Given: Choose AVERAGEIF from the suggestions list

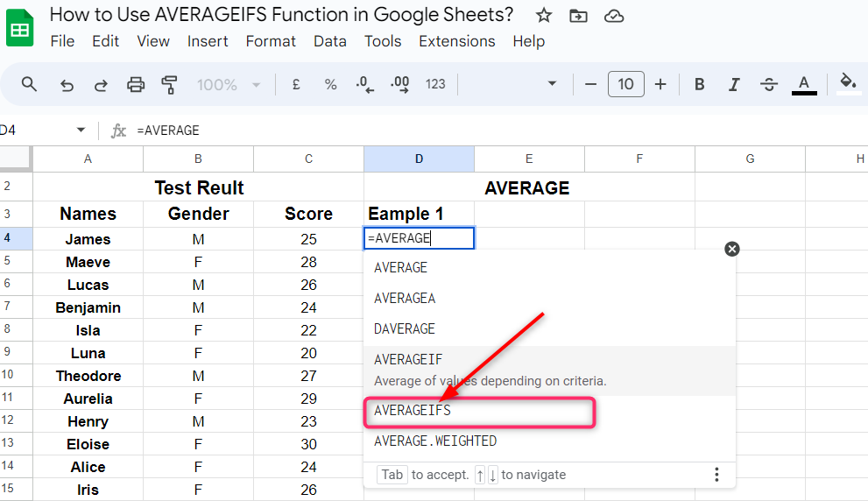Looking at the screenshot, I should tap(550, 370).
